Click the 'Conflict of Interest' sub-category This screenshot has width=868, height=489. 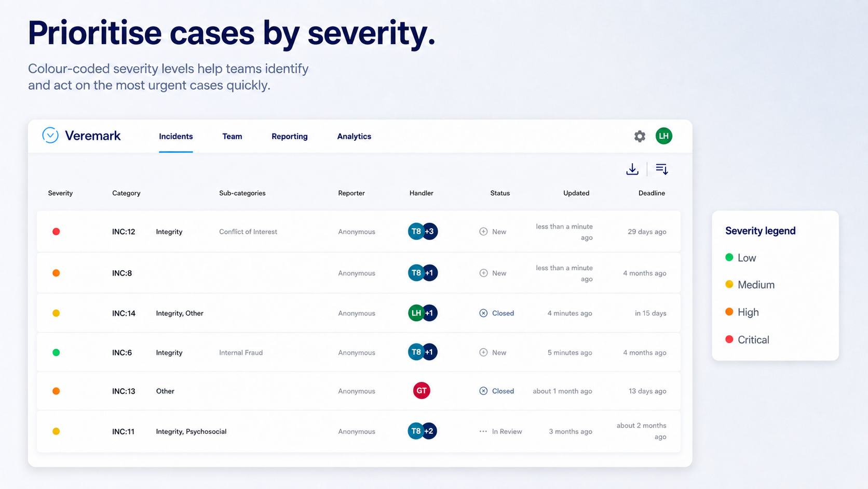(x=248, y=231)
